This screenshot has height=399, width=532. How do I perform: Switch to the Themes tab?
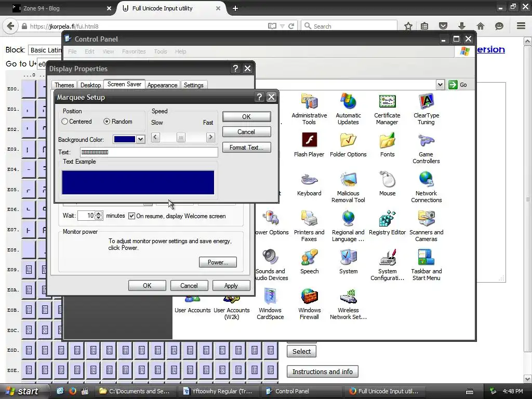tap(64, 85)
